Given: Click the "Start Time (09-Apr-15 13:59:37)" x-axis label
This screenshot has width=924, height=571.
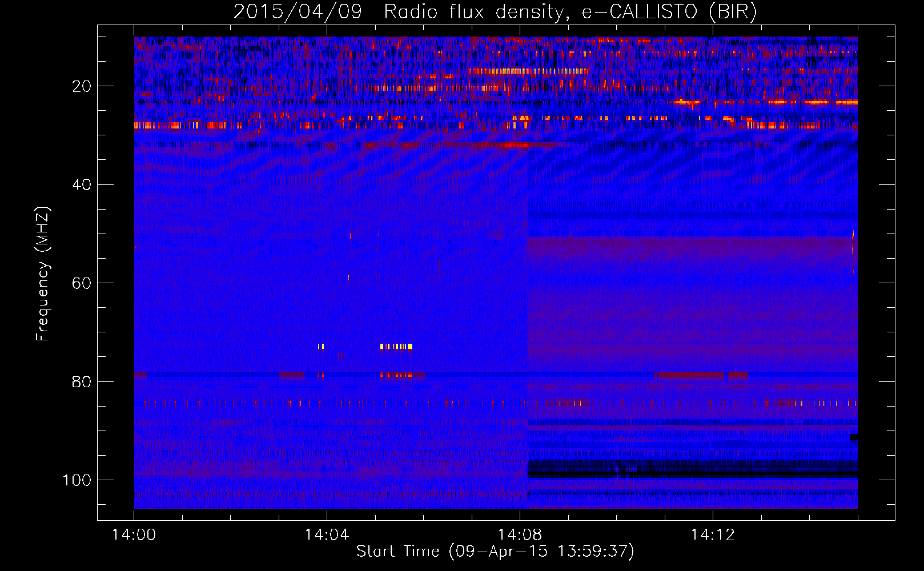Looking at the screenshot, I should [496, 552].
